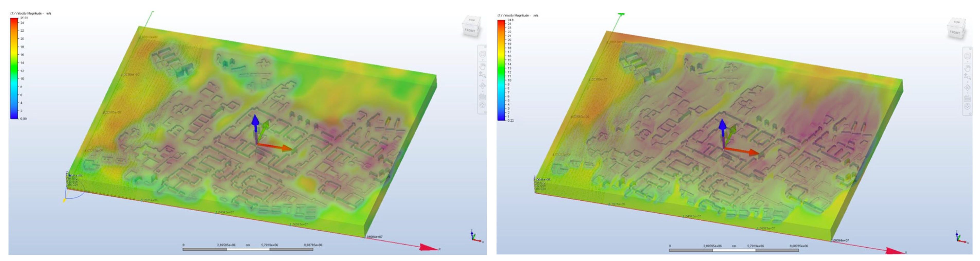Select the Zoom tool in right navigation bar

968,77
